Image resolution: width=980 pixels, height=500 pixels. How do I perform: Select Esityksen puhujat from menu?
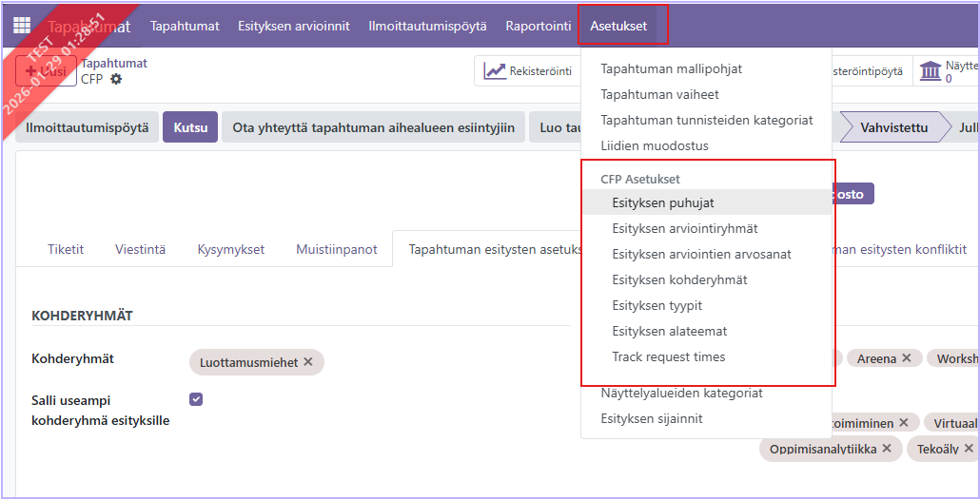pos(663,202)
